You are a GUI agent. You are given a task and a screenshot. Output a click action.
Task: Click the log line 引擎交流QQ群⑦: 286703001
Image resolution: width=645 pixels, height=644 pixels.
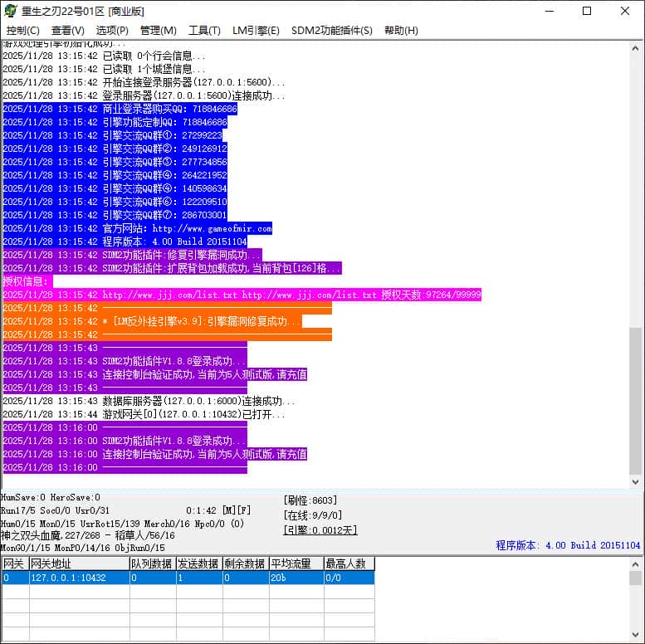coord(115,215)
